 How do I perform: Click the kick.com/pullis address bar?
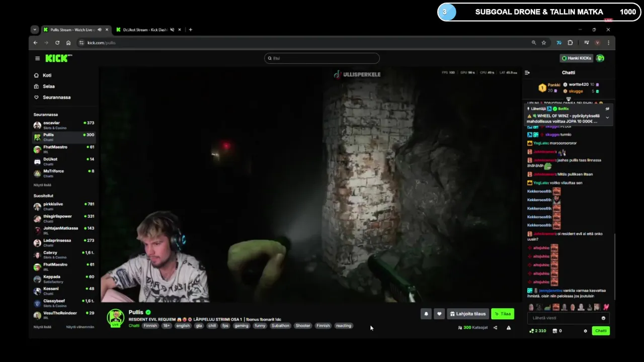(302, 43)
